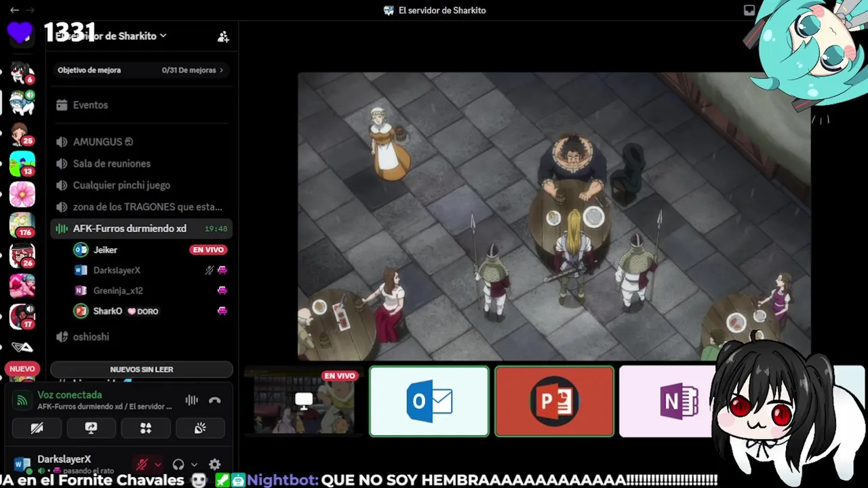
Task: Open the Eventos calendar entry
Action: 141,105
